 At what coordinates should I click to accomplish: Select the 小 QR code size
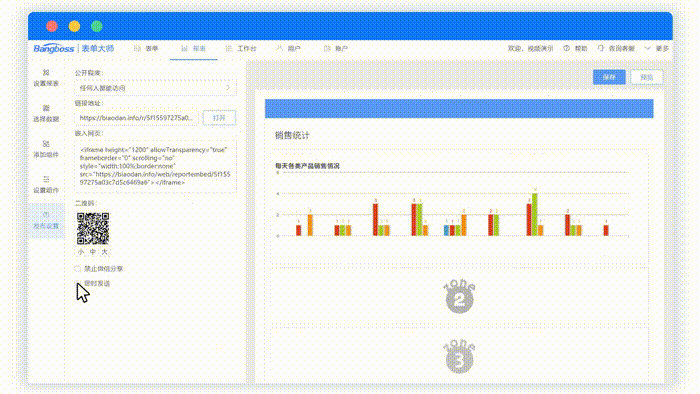81,252
